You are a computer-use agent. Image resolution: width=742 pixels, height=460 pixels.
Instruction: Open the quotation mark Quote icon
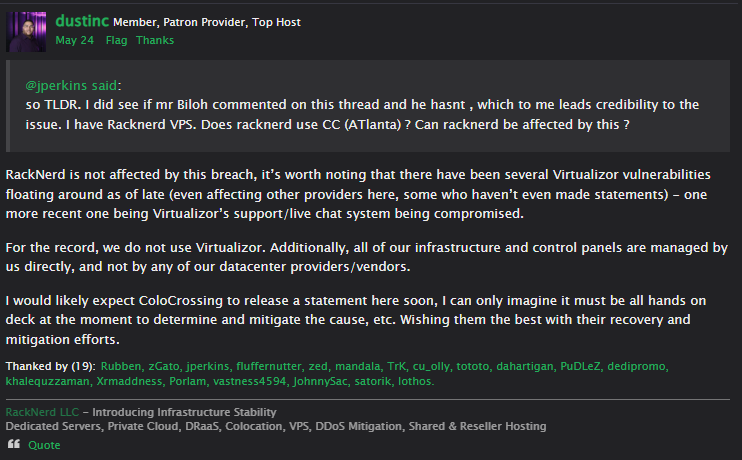[14, 444]
